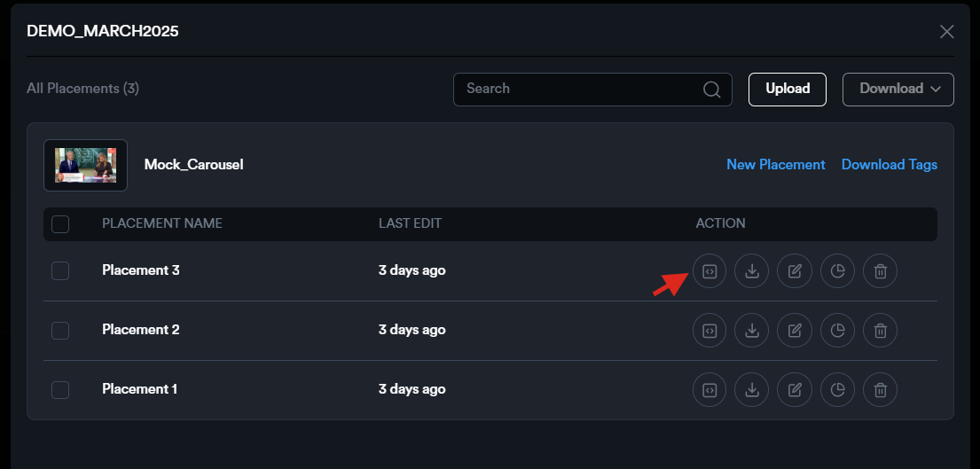The height and width of the screenshot is (469, 980).
Task: Open embed code icon for Placement 2
Action: click(710, 331)
